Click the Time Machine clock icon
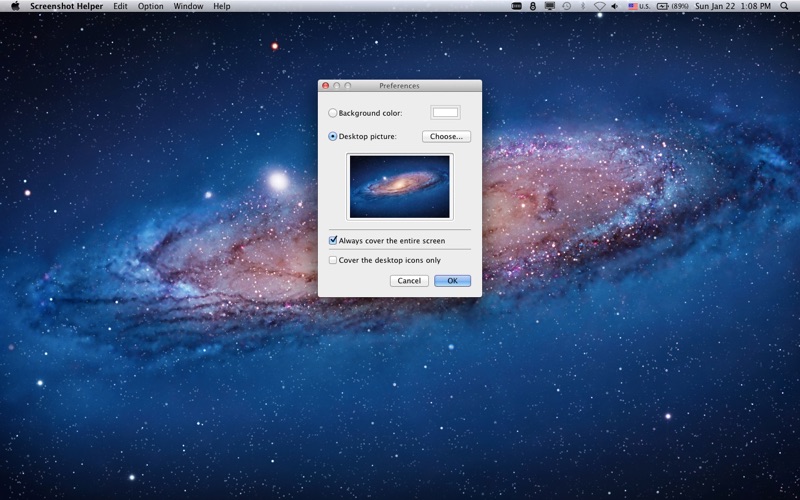This screenshot has width=800, height=500. tap(566, 6)
